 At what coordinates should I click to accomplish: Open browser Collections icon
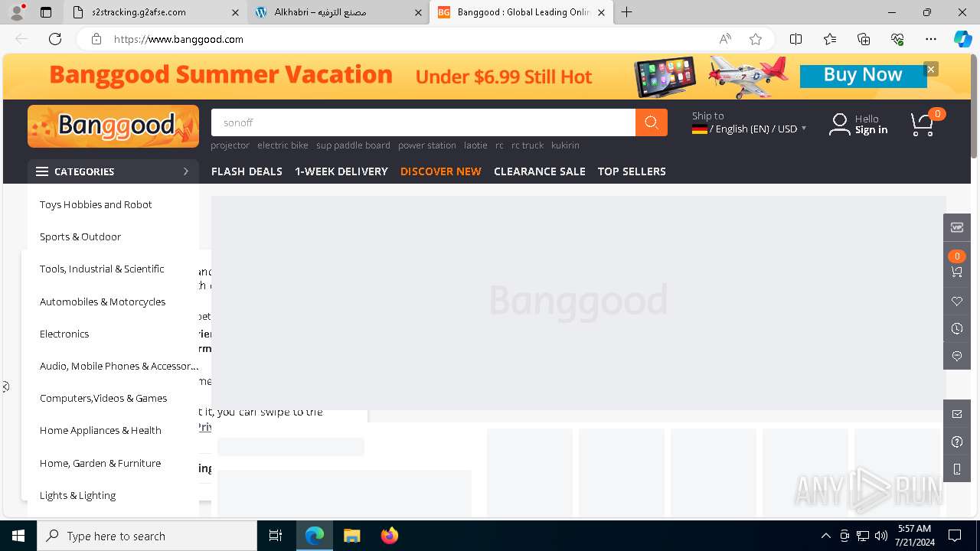pos(864,39)
